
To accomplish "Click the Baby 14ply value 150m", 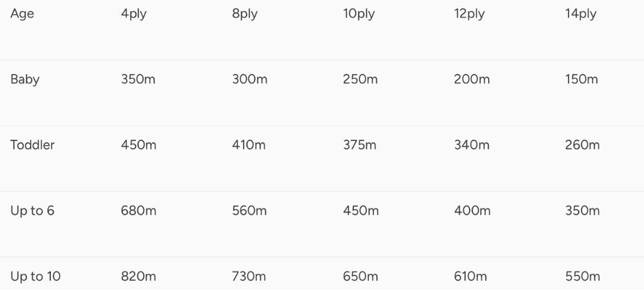I will pyautogui.click(x=582, y=80).
